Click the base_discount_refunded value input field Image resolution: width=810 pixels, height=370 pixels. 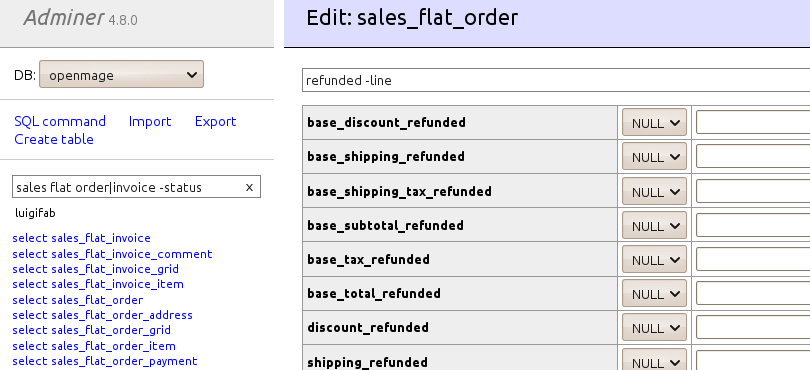(x=753, y=122)
